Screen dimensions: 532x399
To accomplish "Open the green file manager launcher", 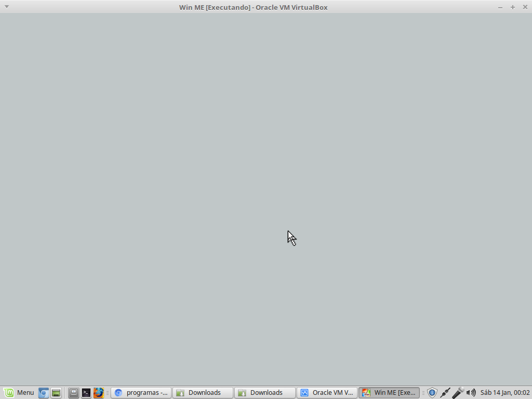I will (56, 393).
